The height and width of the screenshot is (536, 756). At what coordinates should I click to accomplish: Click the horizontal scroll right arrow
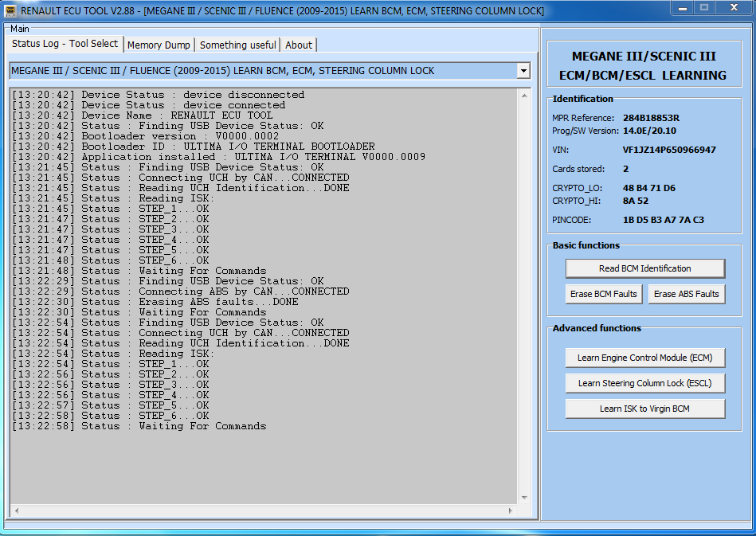[x=511, y=511]
